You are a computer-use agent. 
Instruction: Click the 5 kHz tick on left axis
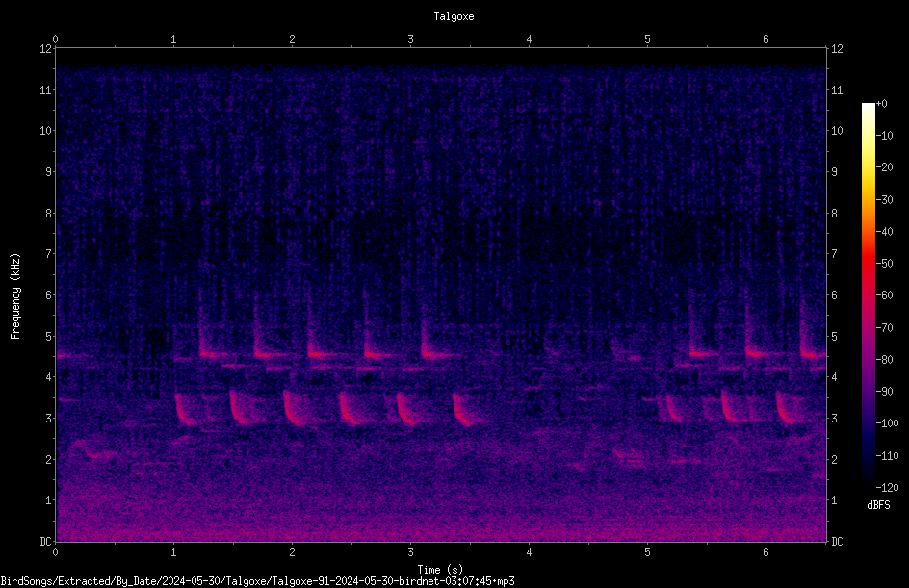49,336
